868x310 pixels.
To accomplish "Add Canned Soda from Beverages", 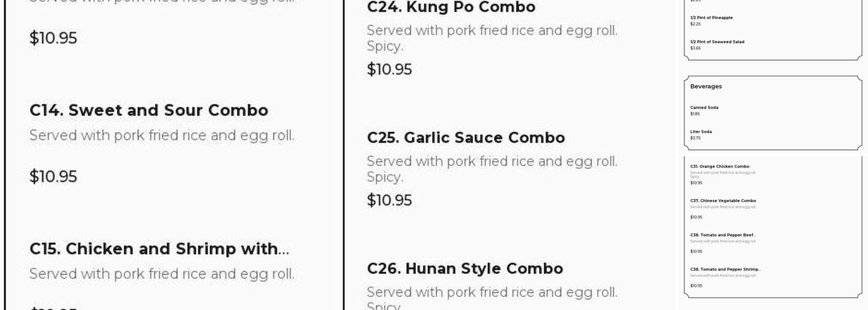I will pos(704,108).
